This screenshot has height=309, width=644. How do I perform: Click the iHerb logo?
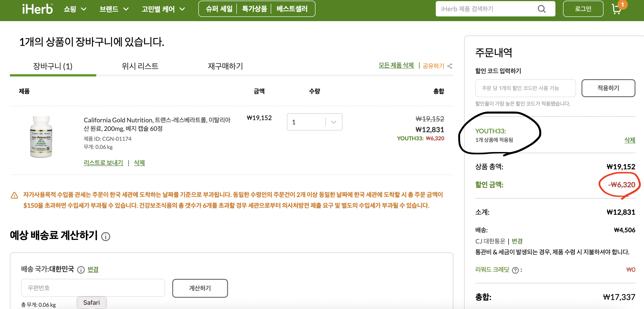point(38,9)
